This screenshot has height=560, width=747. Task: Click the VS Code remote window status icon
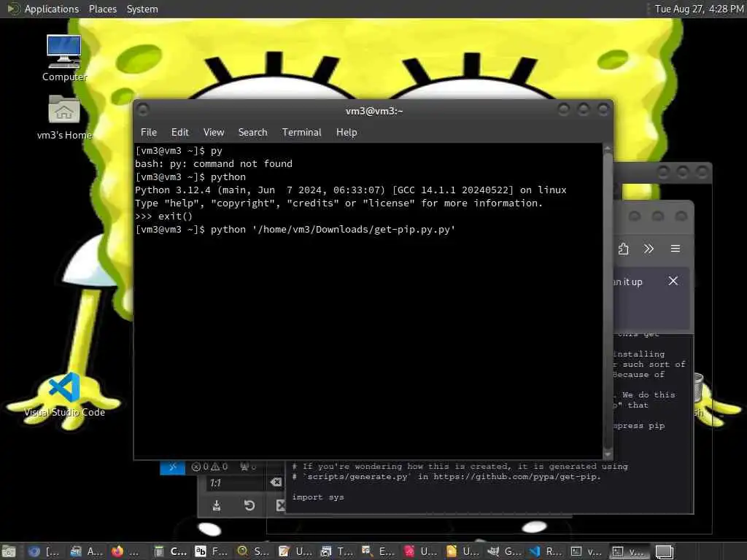click(172, 467)
